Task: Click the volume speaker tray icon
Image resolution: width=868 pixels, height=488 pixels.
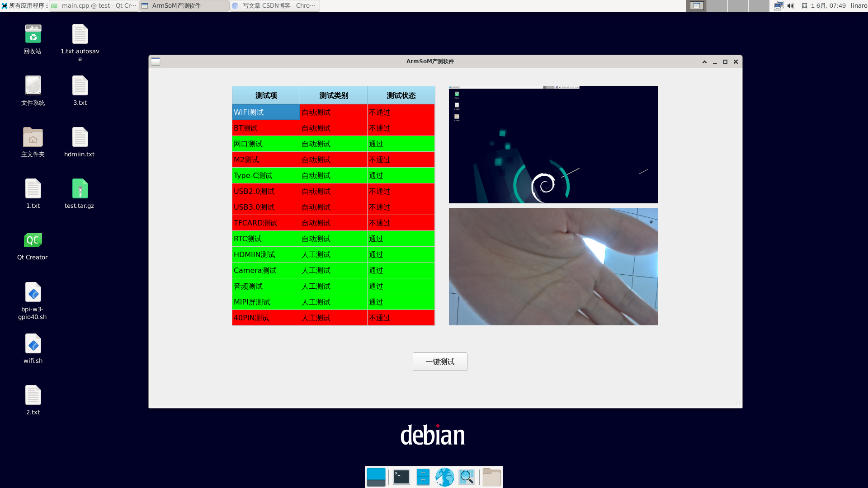Action: pos(791,6)
